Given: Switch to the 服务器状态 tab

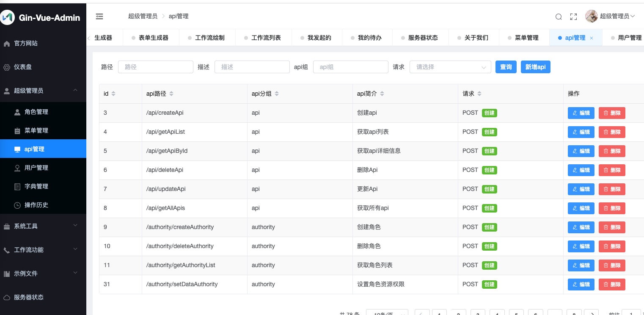Looking at the screenshot, I should click(421, 38).
